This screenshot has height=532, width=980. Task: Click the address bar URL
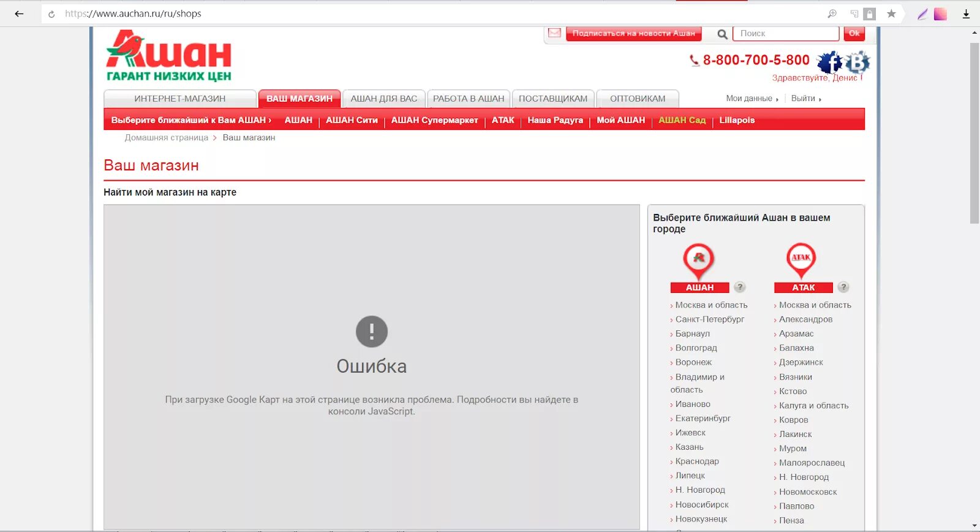click(133, 13)
